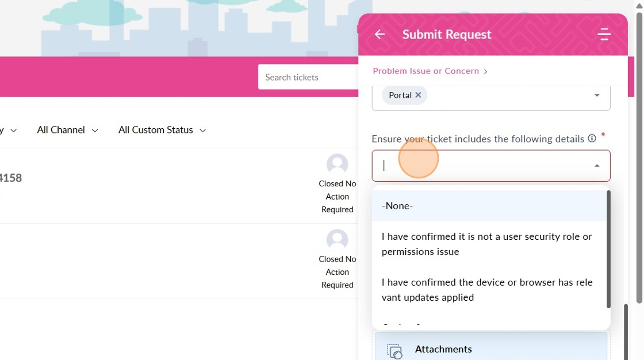This screenshot has height=360, width=644.
Task: Click the info icon beside ticket details label
Action: (x=592, y=139)
